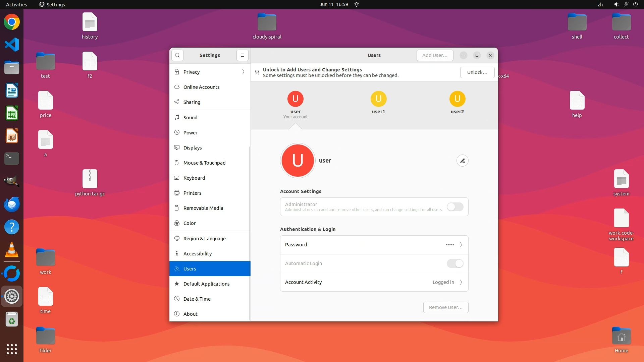The image size is (644, 362).
Task: Go to Displays settings panel
Action: point(193,148)
